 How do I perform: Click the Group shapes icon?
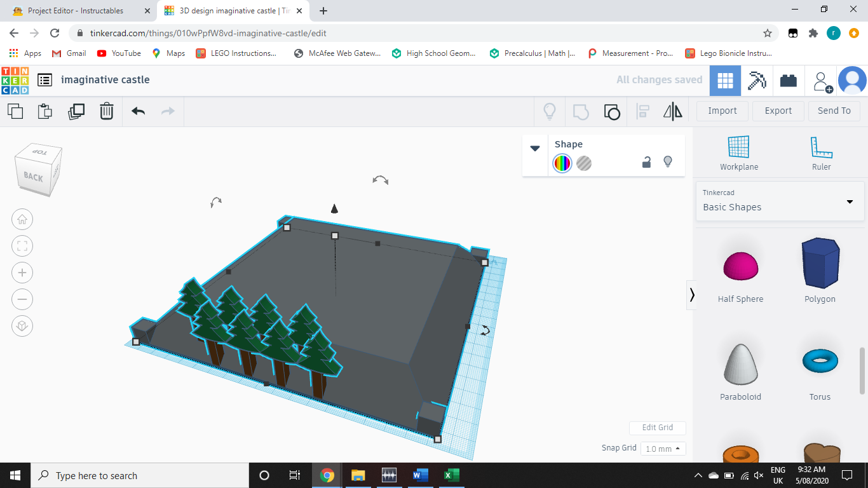click(x=581, y=112)
